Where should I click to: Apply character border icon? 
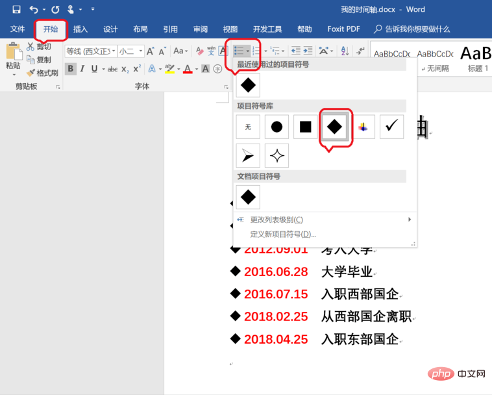[x=222, y=51]
